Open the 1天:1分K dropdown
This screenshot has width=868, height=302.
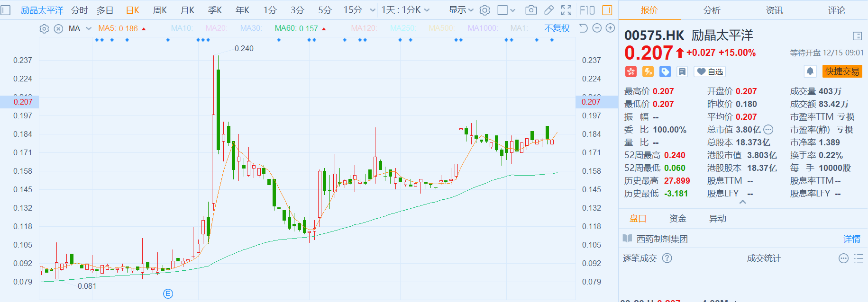coord(406,10)
